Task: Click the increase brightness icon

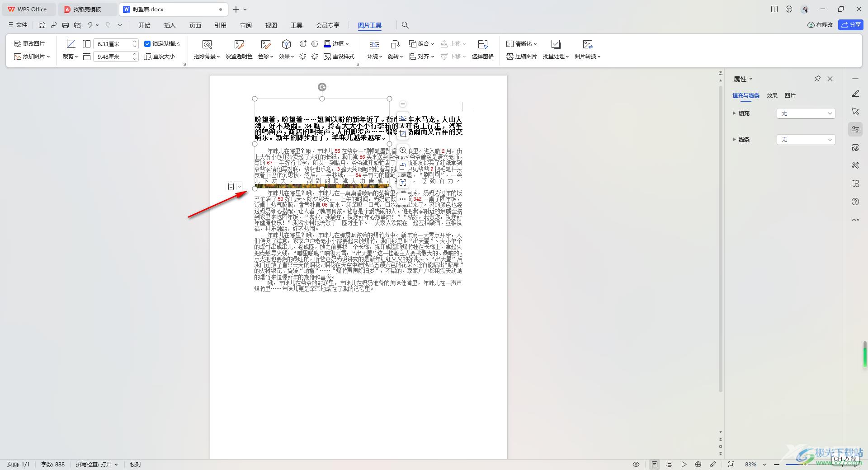Action: [x=303, y=56]
